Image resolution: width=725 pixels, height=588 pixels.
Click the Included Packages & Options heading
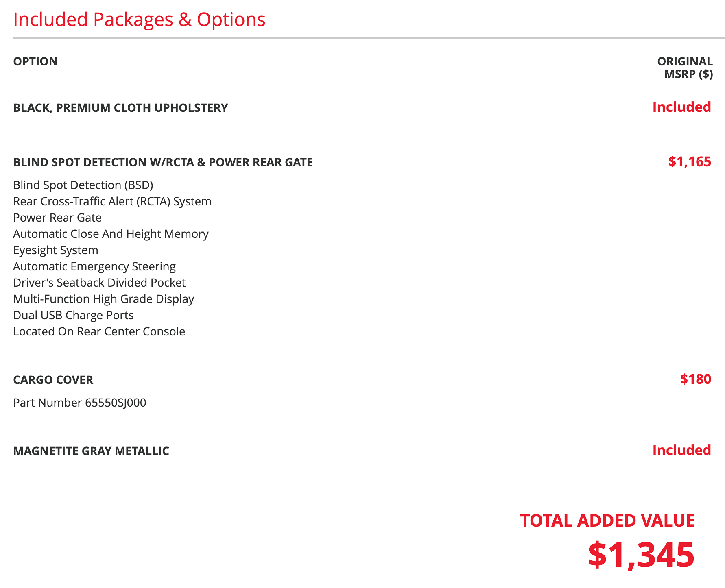[139, 20]
